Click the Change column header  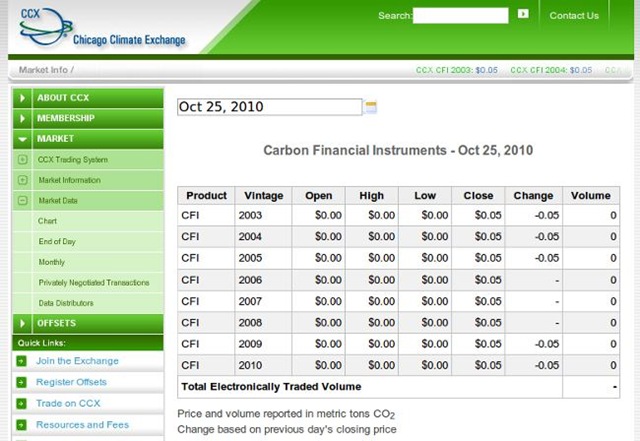tap(533, 196)
